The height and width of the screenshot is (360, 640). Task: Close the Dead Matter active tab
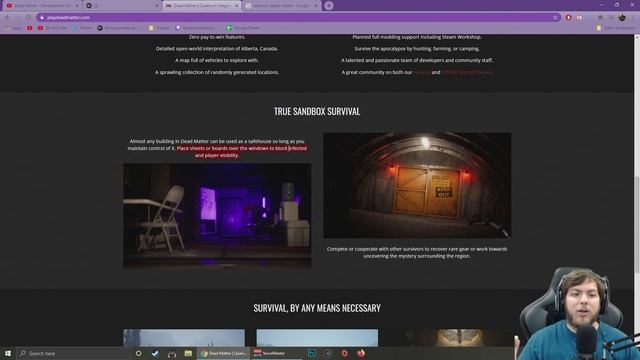pos(236,6)
